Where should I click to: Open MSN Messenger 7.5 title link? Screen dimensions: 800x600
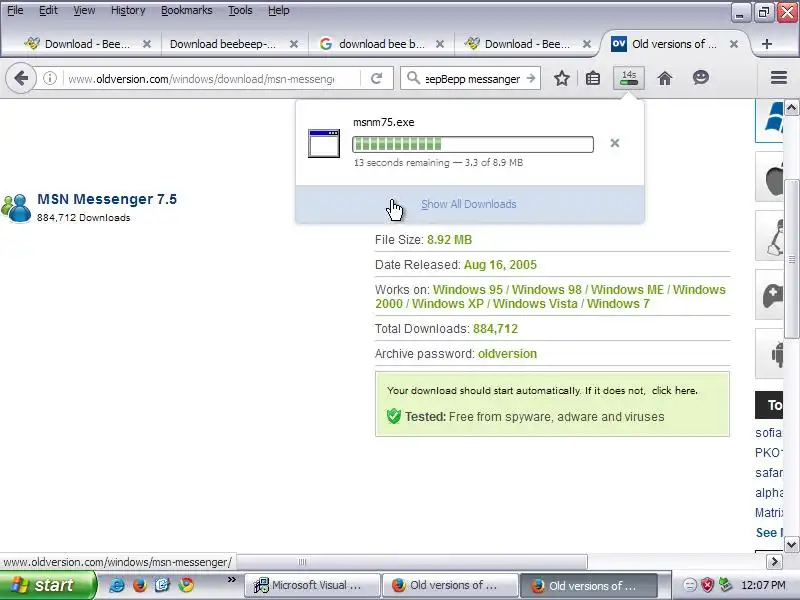coord(107,199)
